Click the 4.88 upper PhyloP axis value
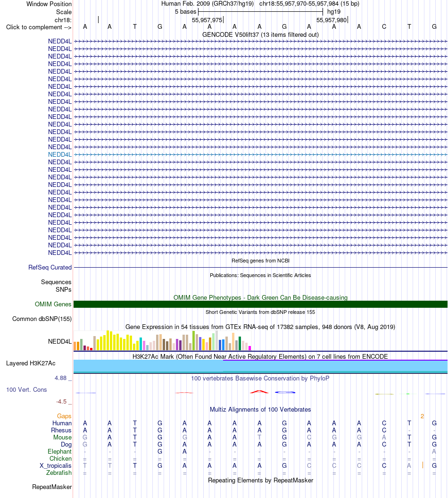 click(x=61, y=378)
